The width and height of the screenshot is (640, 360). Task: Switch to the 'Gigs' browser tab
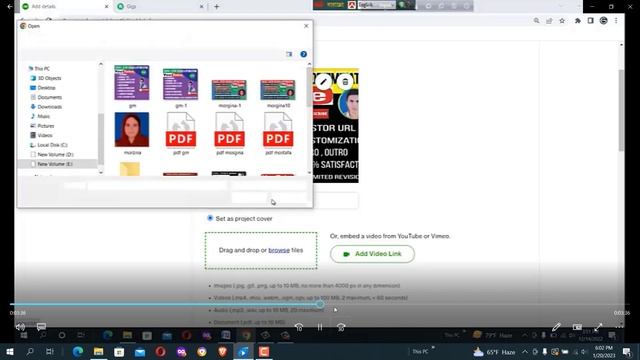coord(160,7)
